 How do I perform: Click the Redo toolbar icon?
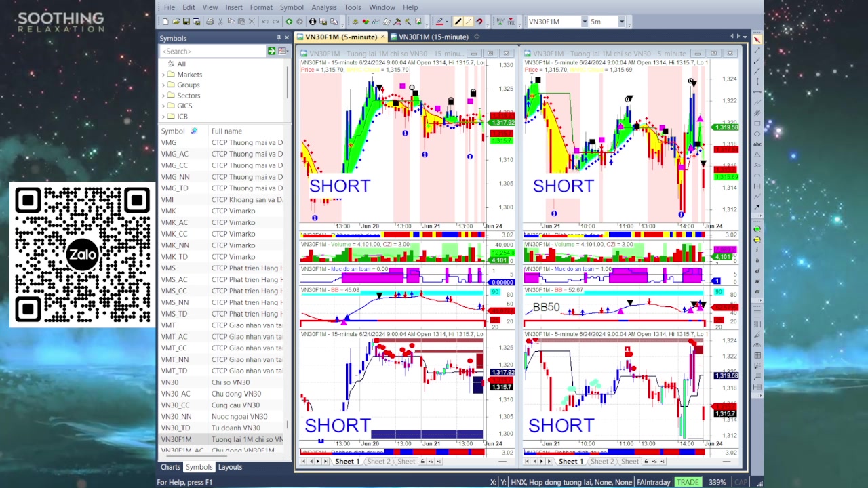pyautogui.click(x=275, y=22)
